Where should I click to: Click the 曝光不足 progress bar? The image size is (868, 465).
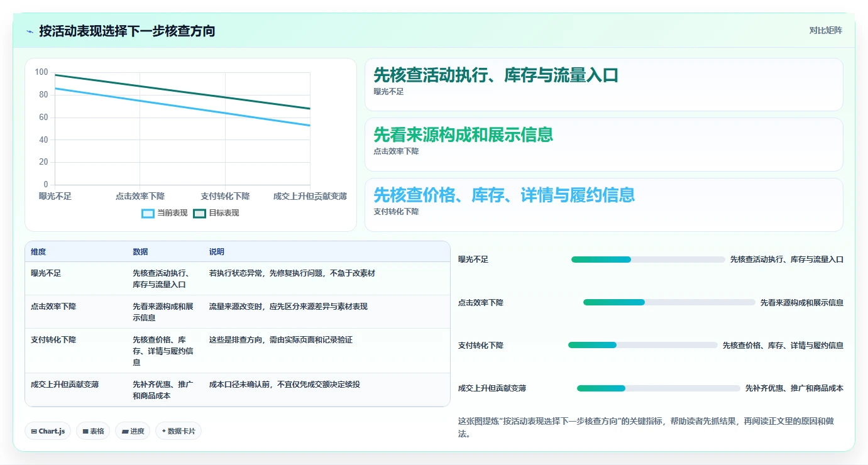648,260
